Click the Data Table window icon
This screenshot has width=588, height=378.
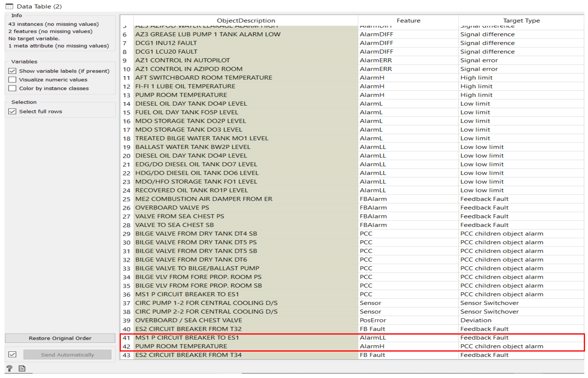[9, 6]
